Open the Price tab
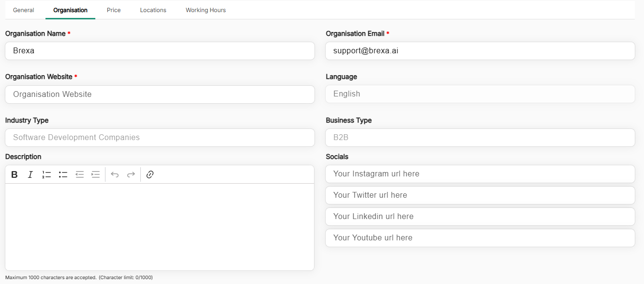This screenshot has width=644, height=284. 114,10
